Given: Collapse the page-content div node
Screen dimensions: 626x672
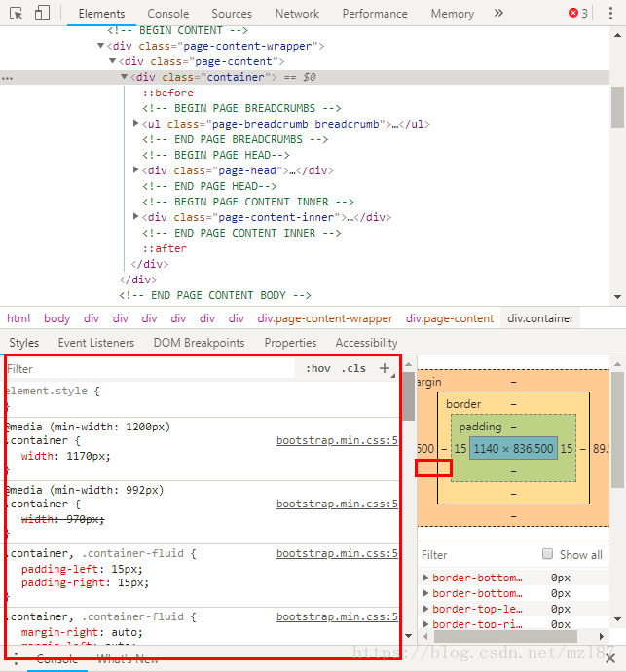Looking at the screenshot, I should pyautogui.click(x=112, y=60).
